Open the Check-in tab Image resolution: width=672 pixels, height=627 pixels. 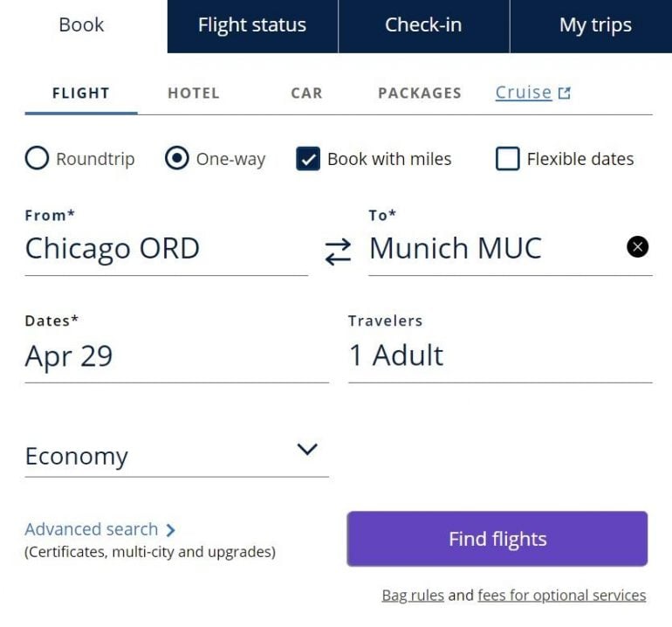click(x=423, y=25)
